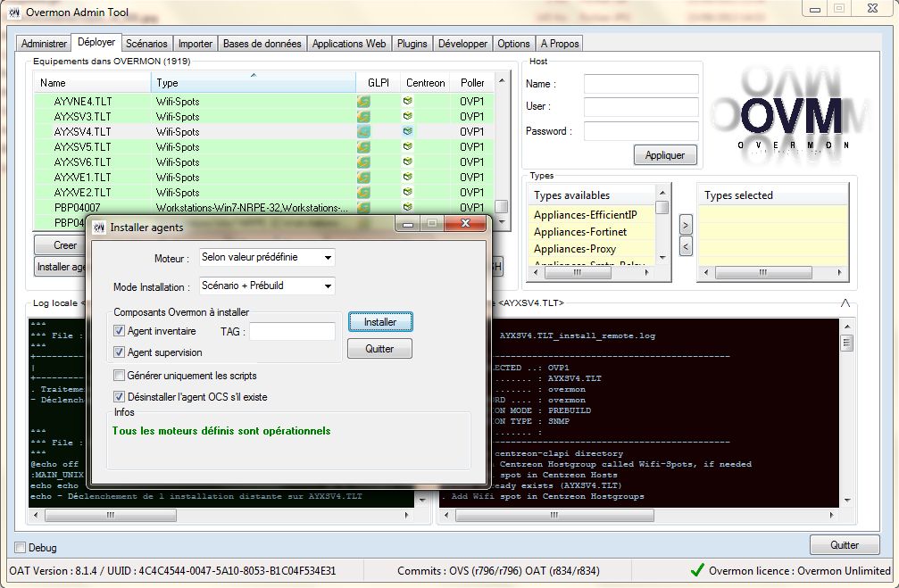
Task: Click the GLPI icon for AYXVE2.TLT
Action: [363, 193]
